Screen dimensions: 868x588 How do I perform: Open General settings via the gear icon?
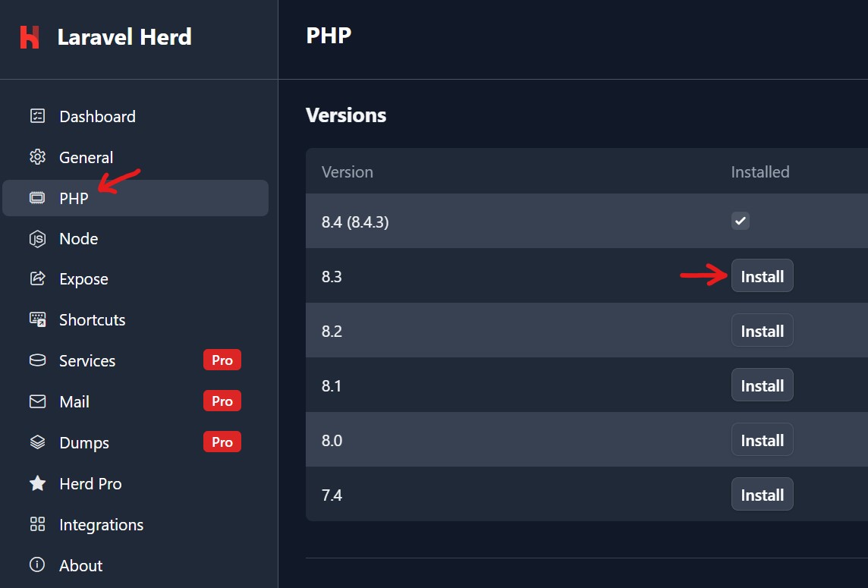point(36,157)
